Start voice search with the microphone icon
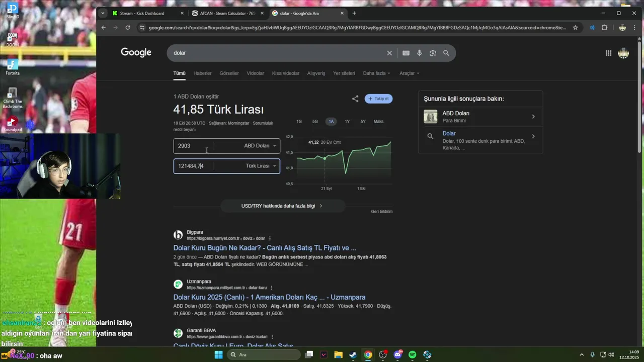The width and height of the screenshot is (644, 362). (x=420, y=53)
